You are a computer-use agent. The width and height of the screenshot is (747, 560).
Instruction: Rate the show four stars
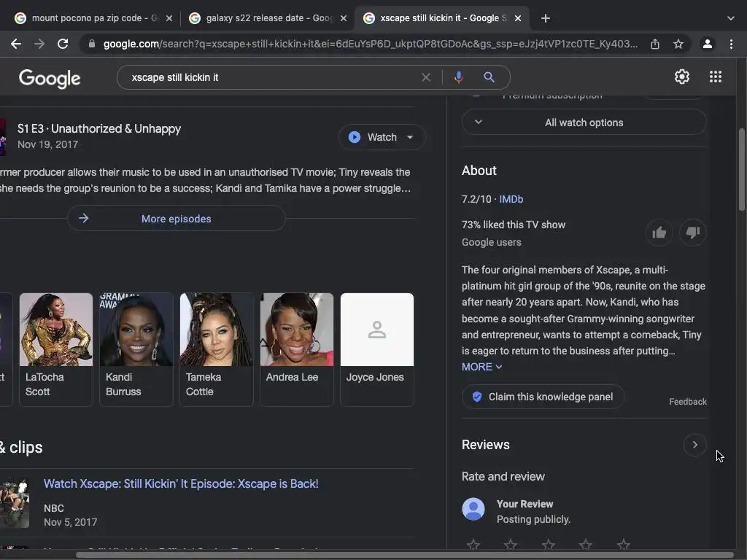[586, 544]
